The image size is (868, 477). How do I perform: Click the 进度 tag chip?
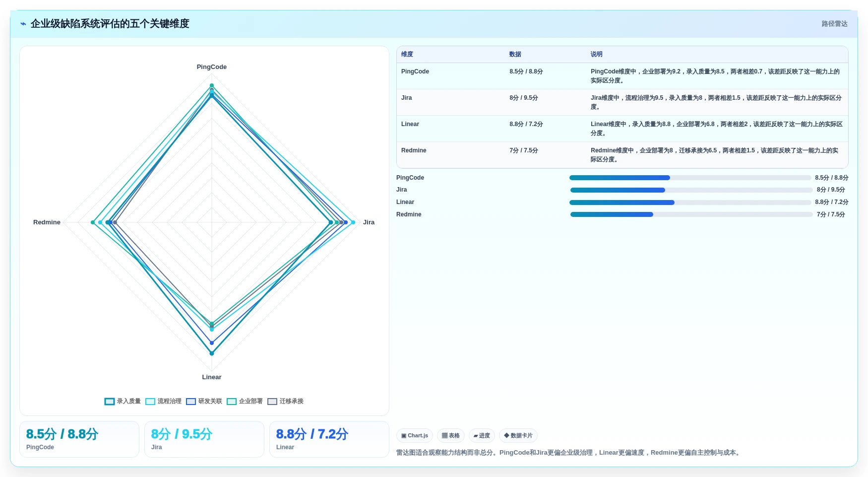482,436
